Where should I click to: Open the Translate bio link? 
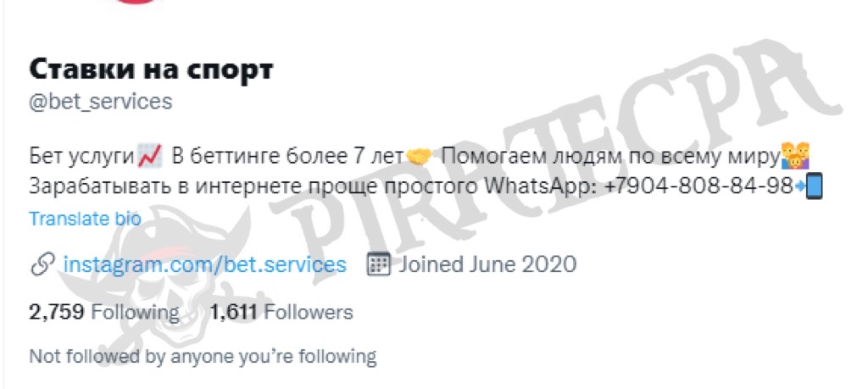85,219
